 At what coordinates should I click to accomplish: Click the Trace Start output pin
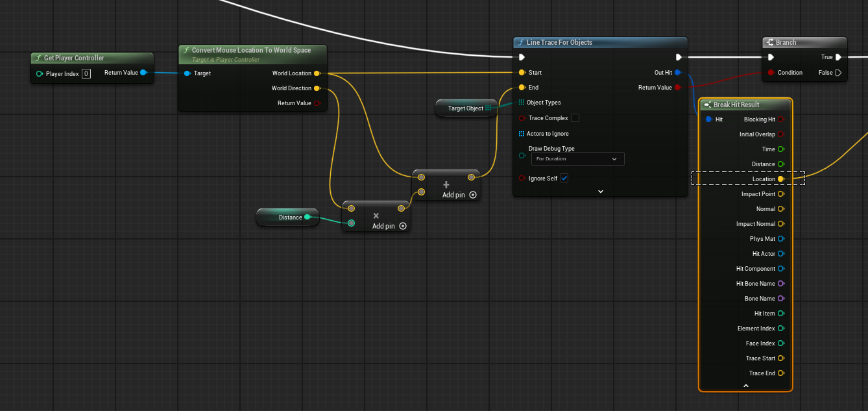point(781,358)
